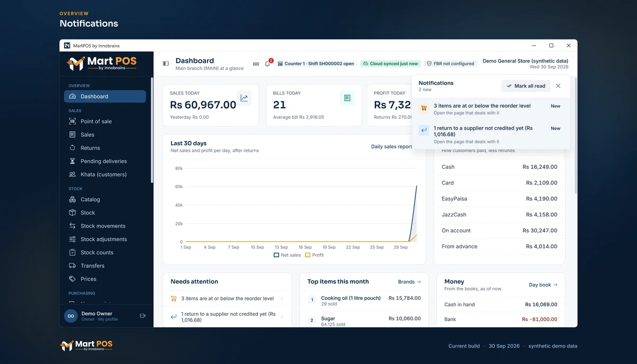Toggle the sidebar collapse icon beside Dashboard title

pos(166,64)
